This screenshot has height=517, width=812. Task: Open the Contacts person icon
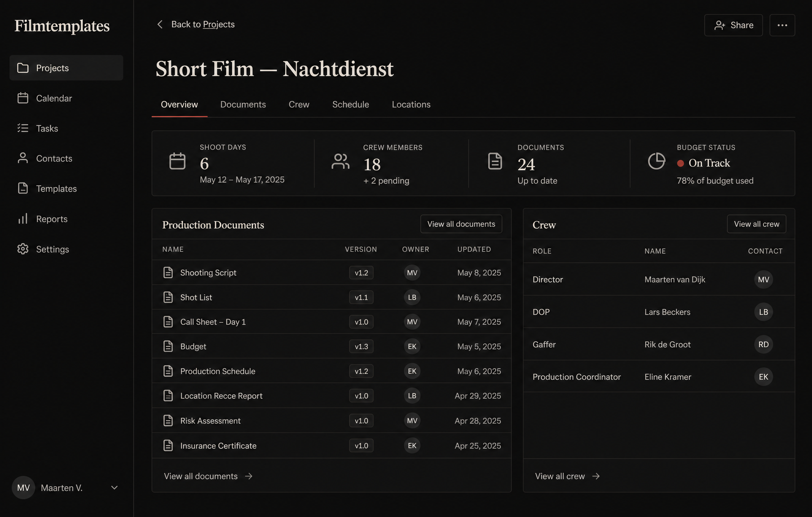coord(23,158)
